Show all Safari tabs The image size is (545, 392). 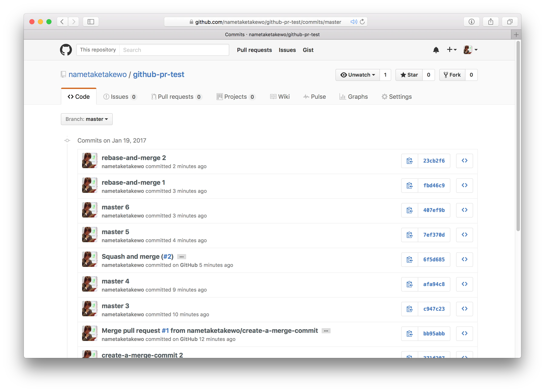510,22
